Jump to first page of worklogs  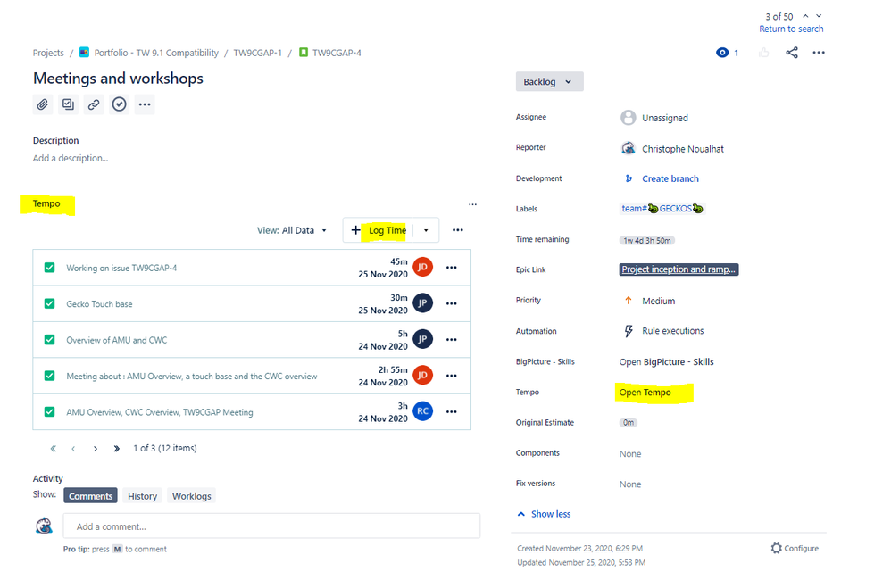click(x=54, y=449)
